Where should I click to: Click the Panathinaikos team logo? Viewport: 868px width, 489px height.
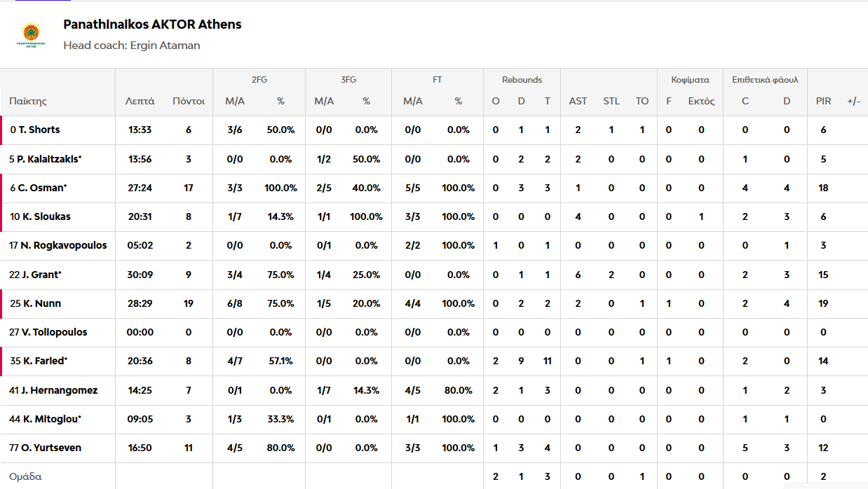[x=31, y=35]
